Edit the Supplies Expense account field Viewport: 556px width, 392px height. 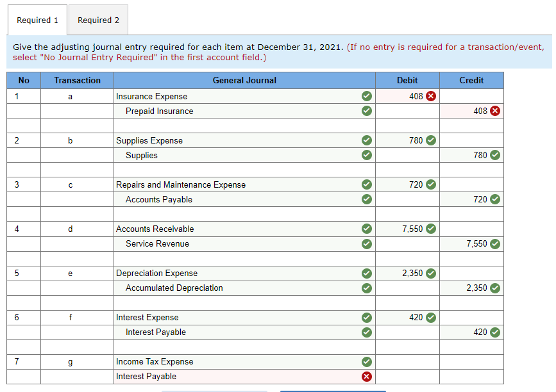244,140
